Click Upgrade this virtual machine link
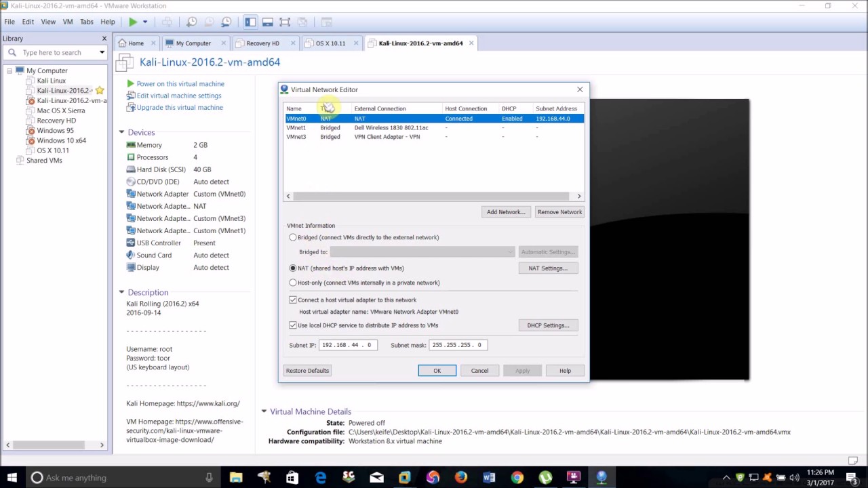This screenshot has width=868, height=488. (x=180, y=107)
